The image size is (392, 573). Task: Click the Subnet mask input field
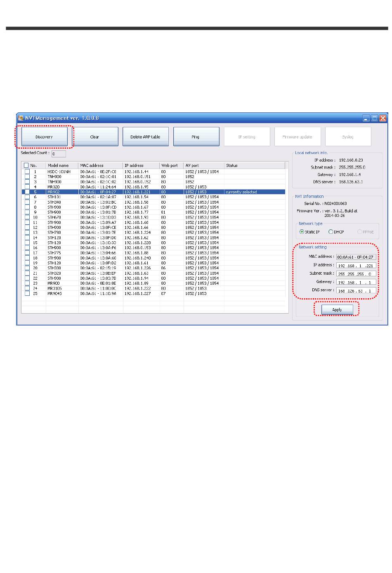pos(356,274)
